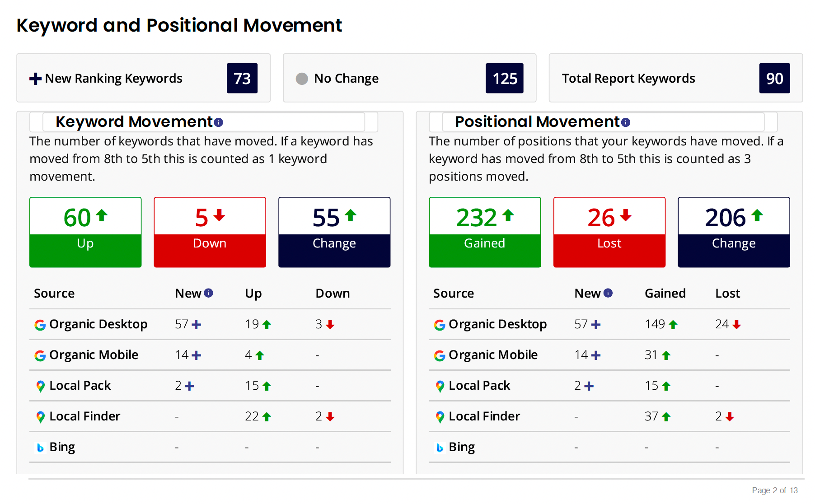This screenshot has width=815, height=504.
Task: Click map pin icon beside Local Finder in positional table
Action: (440, 417)
